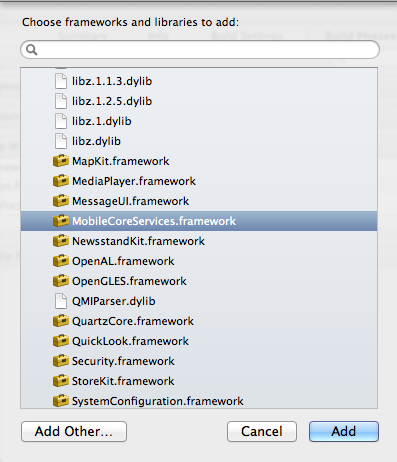Select libz.1.2.5.dylib library
The width and height of the screenshot is (397, 462).
(199, 101)
